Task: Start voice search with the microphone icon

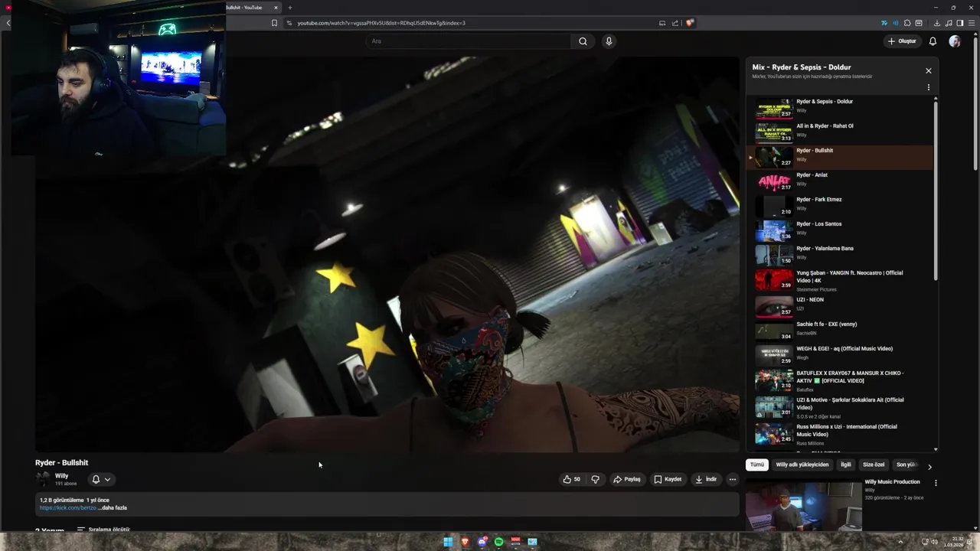Action: pos(609,41)
